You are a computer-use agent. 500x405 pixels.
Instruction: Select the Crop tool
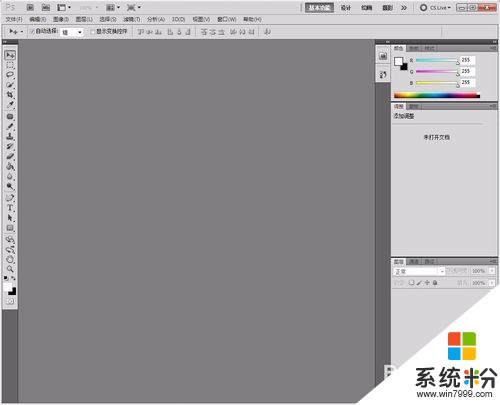pyautogui.click(x=10, y=95)
